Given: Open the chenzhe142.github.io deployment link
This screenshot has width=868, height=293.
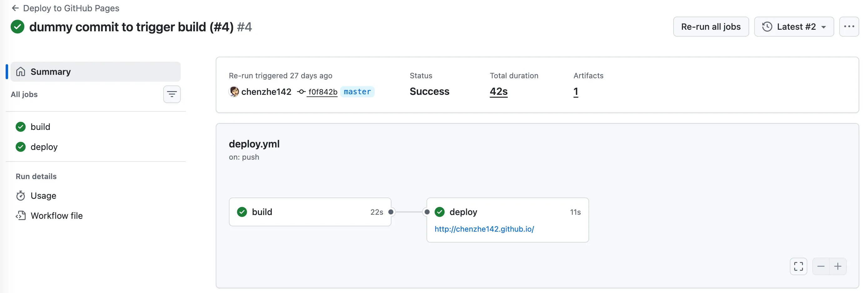Looking at the screenshot, I should click(x=484, y=229).
